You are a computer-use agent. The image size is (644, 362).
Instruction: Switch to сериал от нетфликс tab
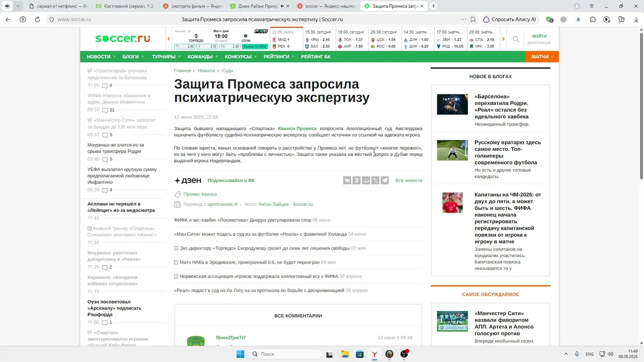point(58,6)
